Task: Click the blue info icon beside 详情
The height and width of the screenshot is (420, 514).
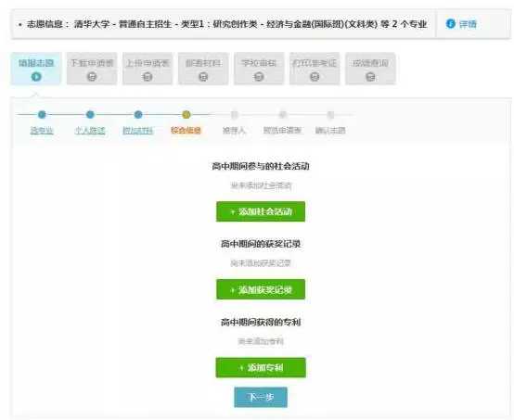Action: point(451,23)
